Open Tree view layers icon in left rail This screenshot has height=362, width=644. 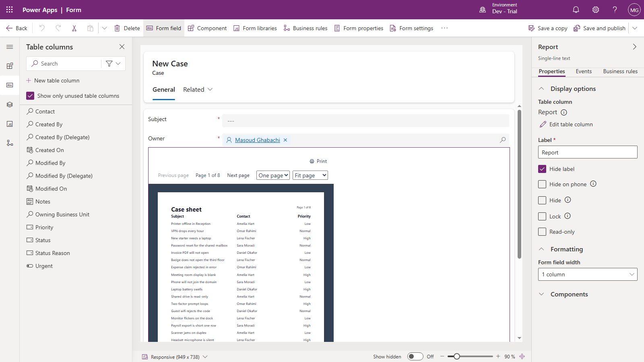pyautogui.click(x=10, y=105)
